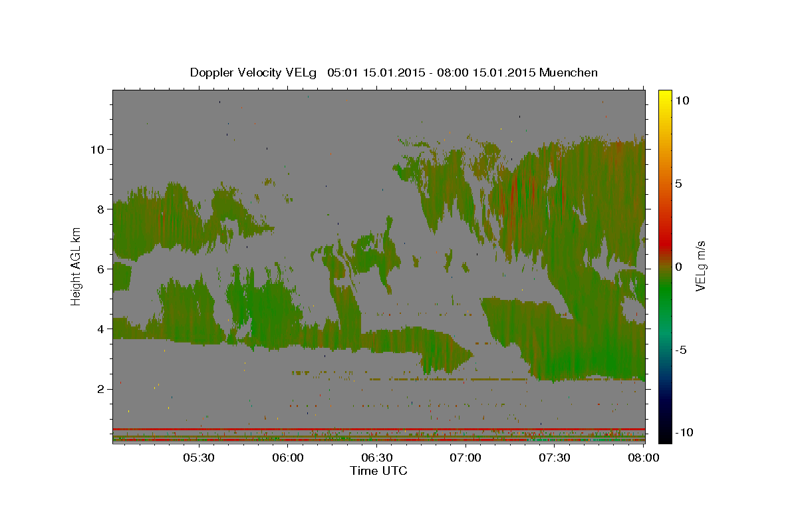The width and height of the screenshot is (798, 532).
Task: Click the 05:30 time tick label
Action: tap(198, 458)
